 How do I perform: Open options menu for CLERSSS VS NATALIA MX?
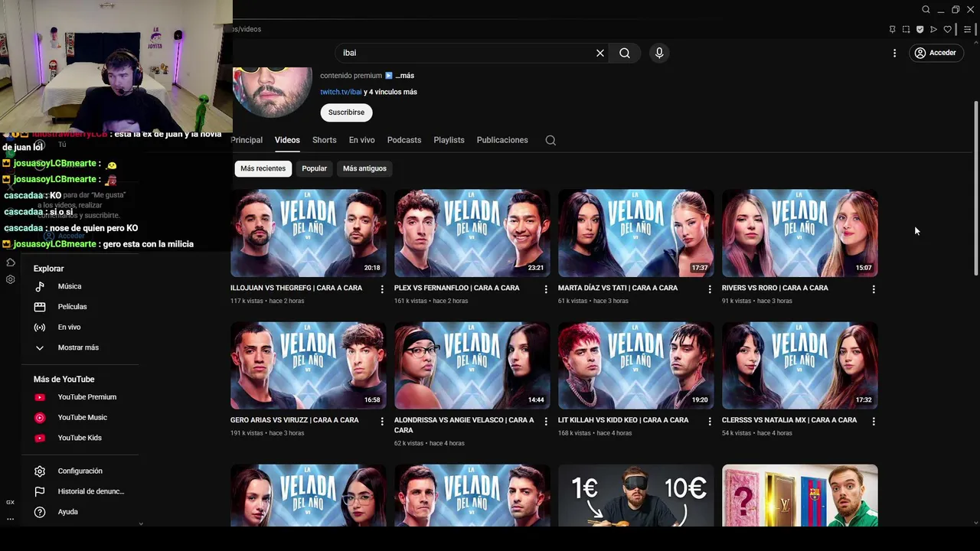coord(874,422)
